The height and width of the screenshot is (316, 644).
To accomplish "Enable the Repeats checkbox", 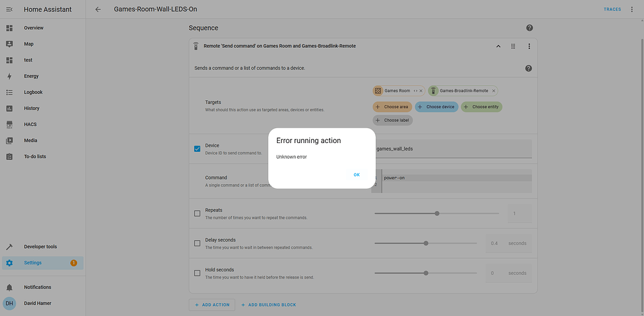I will point(197,213).
